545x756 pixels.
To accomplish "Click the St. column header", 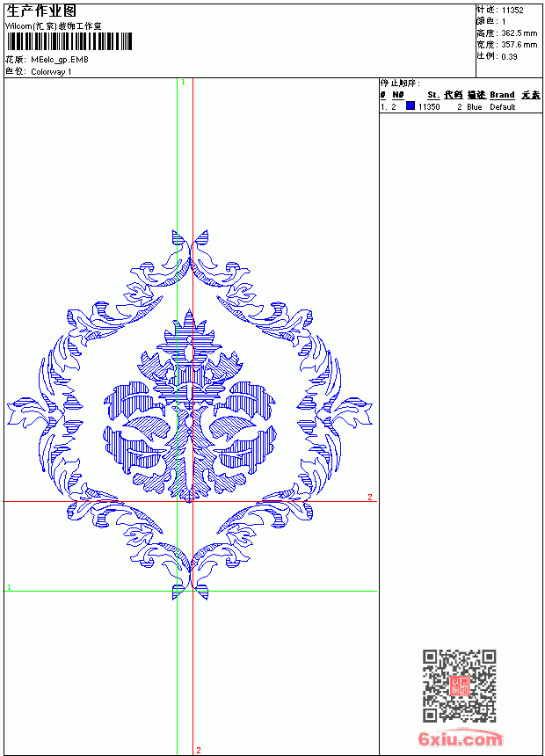I will (x=433, y=95).
